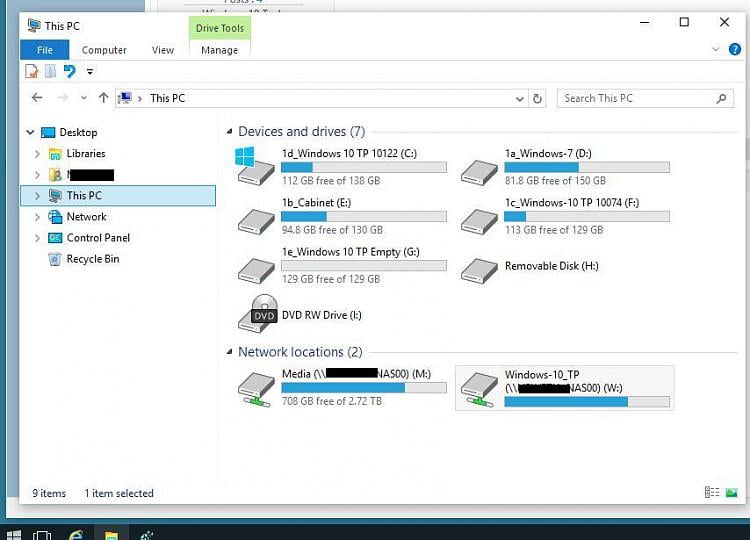Select the 1e_Windows 10 TP Empty (G:) drive icon

point(256,271)
